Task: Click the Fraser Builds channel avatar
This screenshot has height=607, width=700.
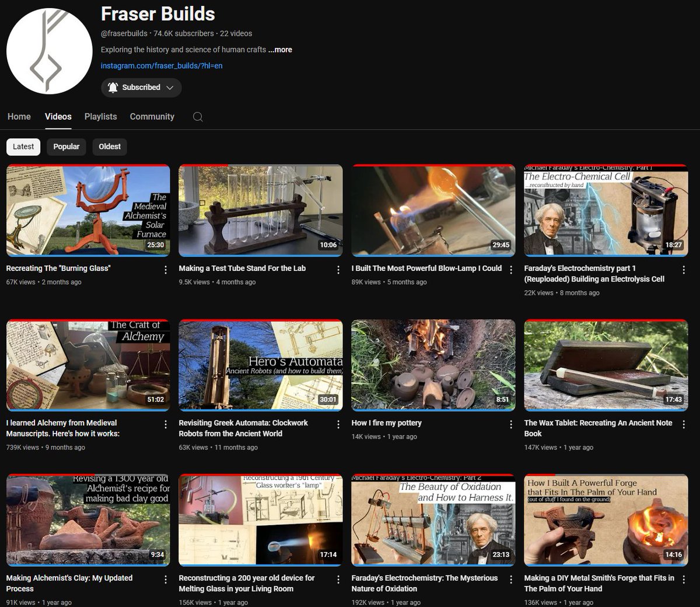Action: coord(50,51)
